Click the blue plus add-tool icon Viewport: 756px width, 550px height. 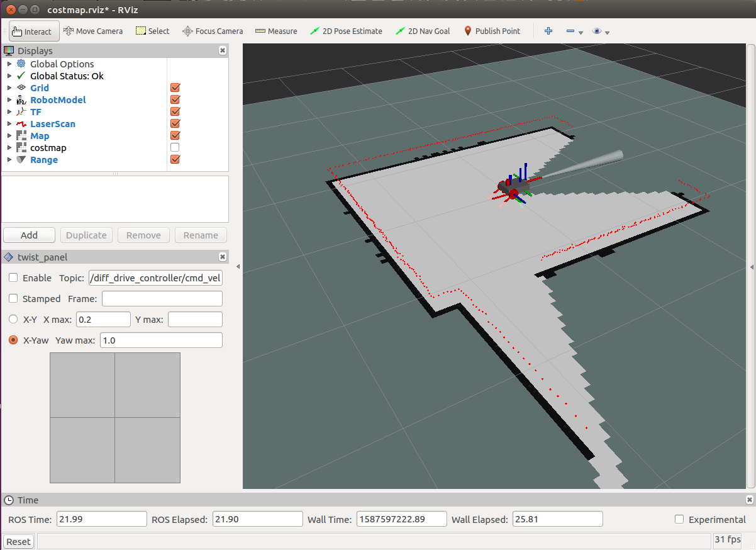[x=548, y=31]
